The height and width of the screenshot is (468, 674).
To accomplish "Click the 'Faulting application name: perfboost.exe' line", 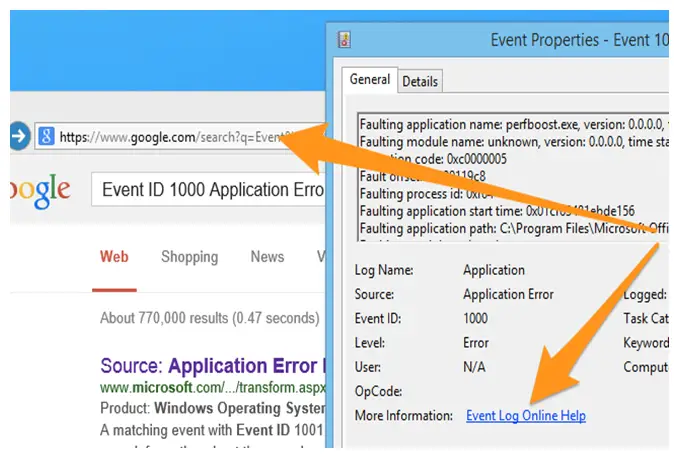I will pyautogui.click(x=514, y=125).
